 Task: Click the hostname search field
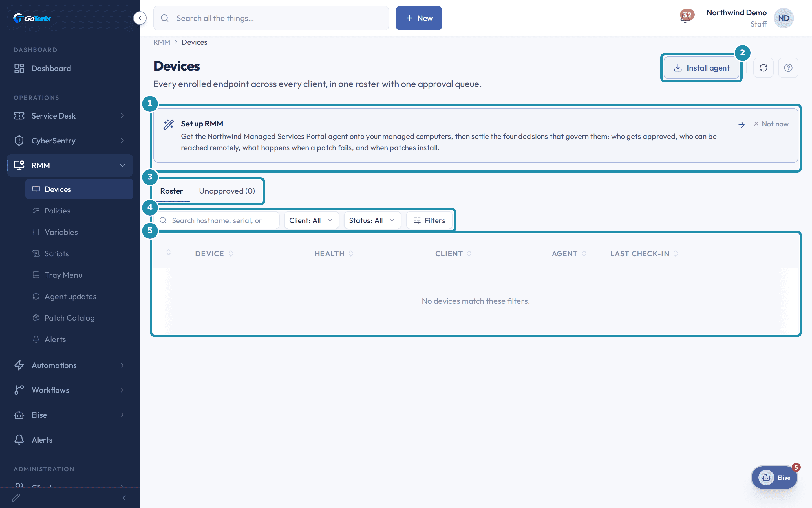(x=217, y=220)
